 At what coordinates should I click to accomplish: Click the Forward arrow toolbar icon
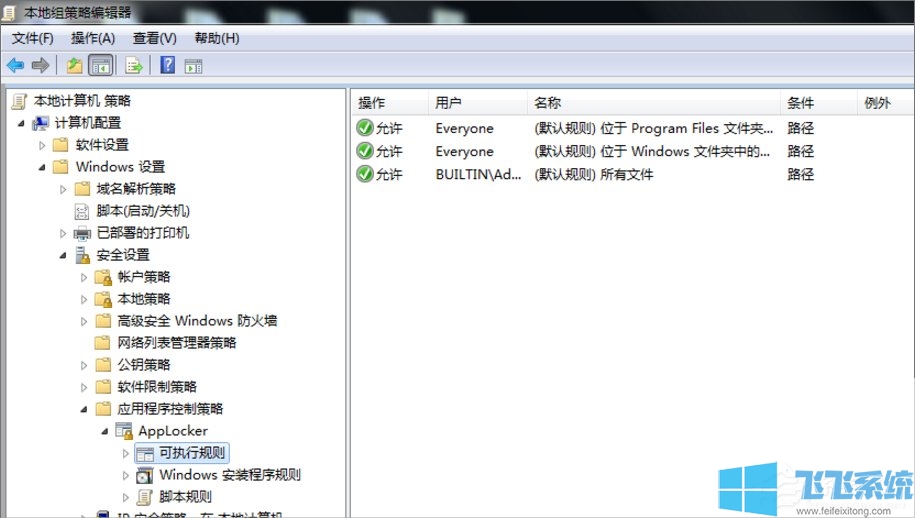pos(40,65)
